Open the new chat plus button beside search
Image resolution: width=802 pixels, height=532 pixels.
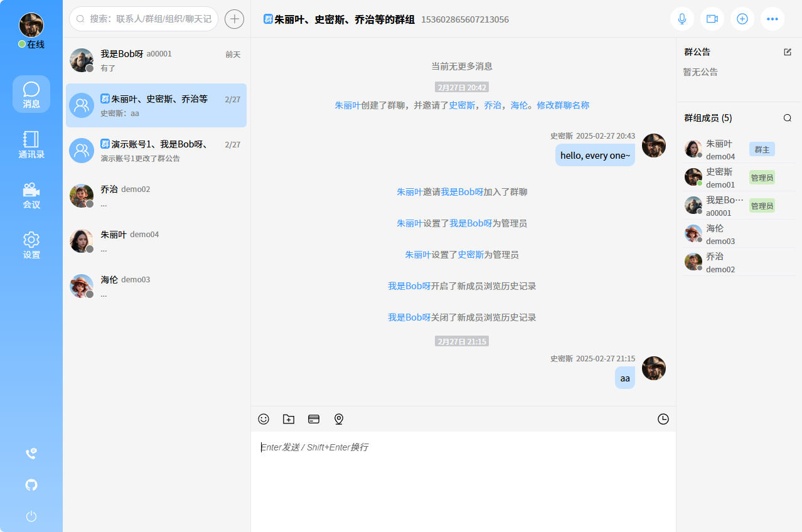point(234,19)
